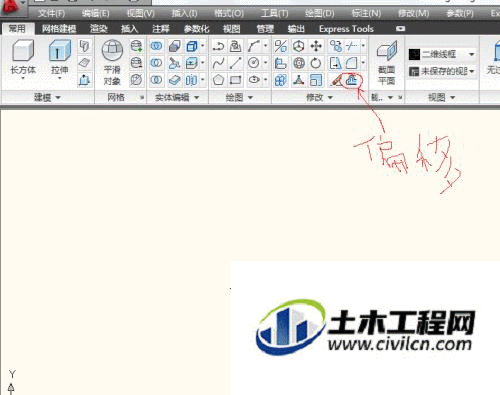This screenshot has height=395, width=500.
Task: Open the 文件(F) menu
Action: [51, 13]
